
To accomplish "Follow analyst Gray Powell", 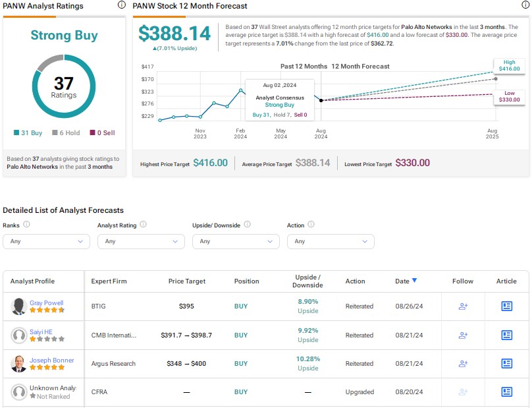I will (463, 306).
